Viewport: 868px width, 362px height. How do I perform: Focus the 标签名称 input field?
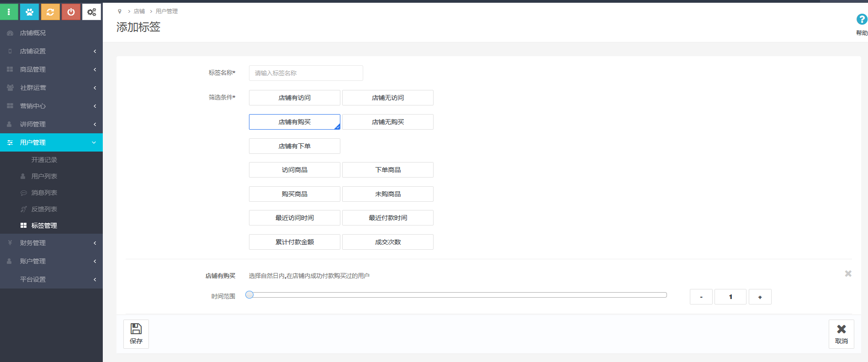tap(306, 73)
